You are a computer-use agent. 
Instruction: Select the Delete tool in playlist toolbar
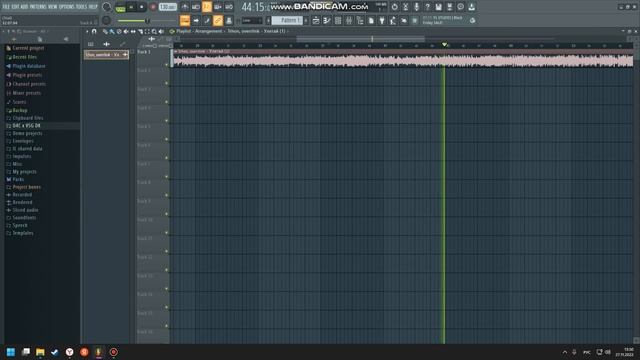[119, 31]
